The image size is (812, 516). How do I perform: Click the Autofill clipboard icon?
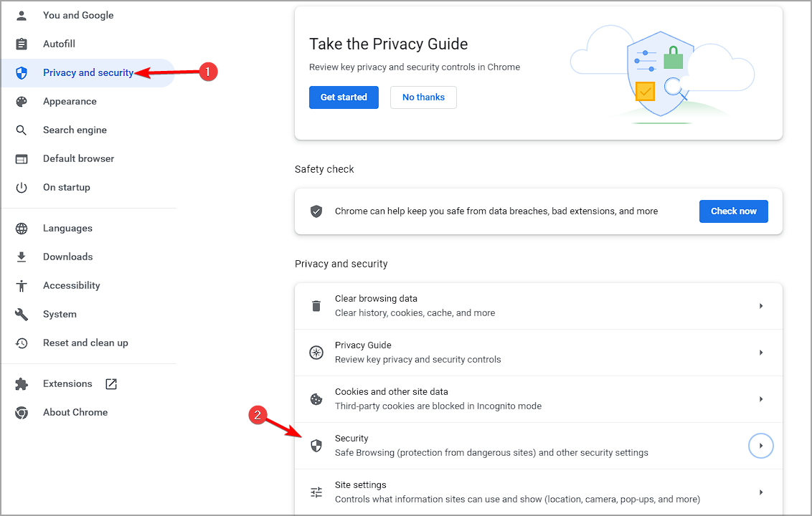tap(22, 44)
